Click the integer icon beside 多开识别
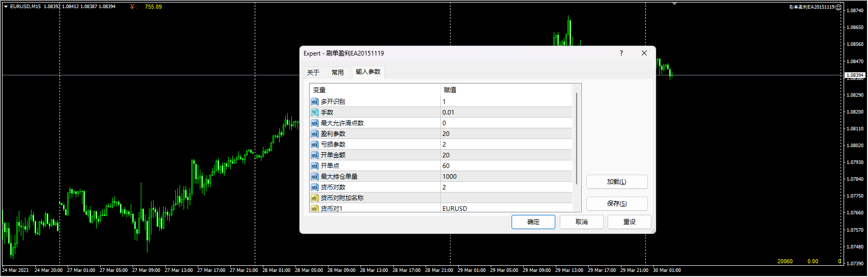868x277 pixels. click(314, 102)
